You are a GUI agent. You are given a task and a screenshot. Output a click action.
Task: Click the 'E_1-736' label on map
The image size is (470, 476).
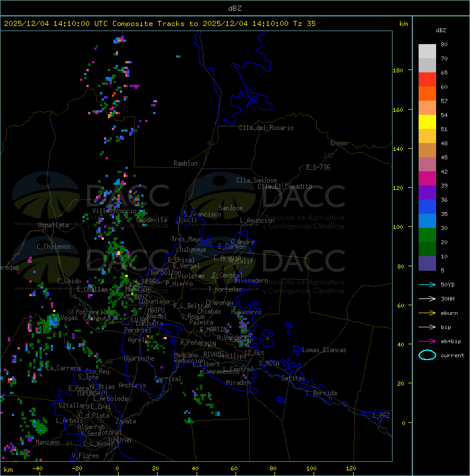click(x=318, y=167)
